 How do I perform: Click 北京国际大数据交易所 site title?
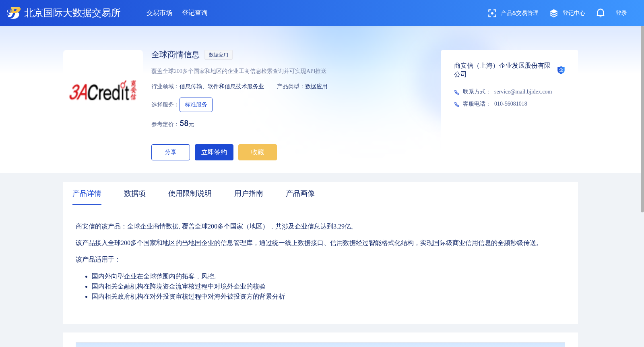tap(72, 13)
